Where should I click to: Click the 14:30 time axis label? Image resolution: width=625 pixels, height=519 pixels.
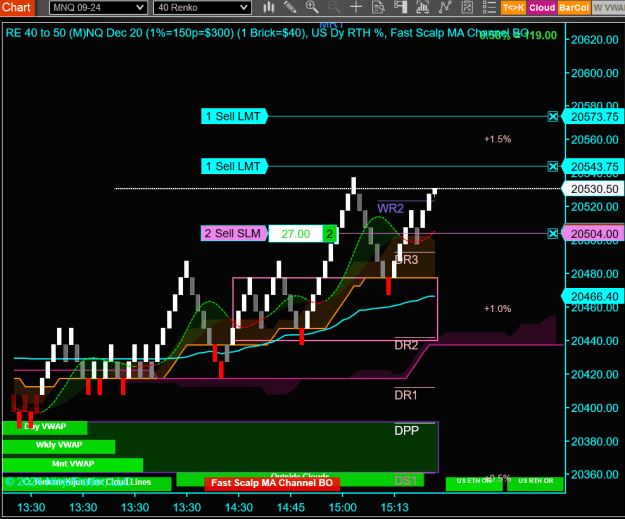point(239,507)
